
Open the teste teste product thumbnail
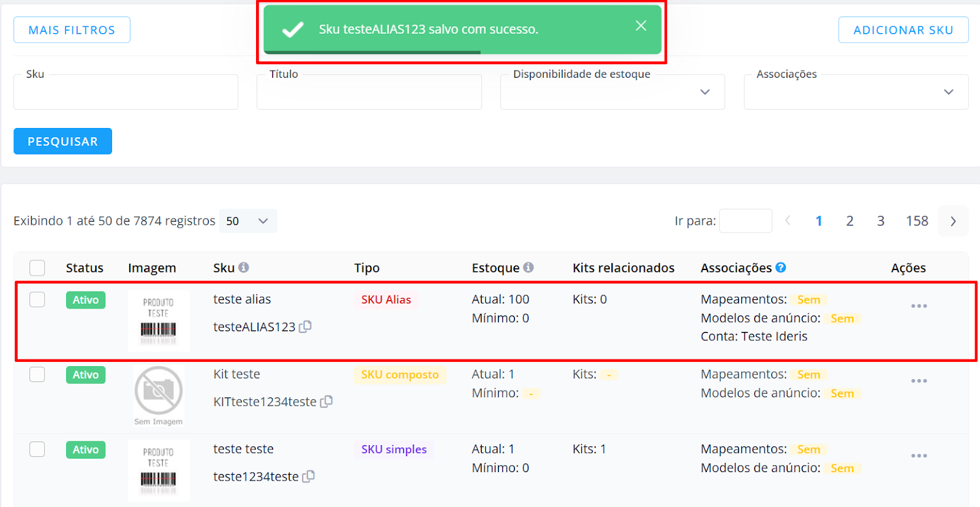click(x=159, y=470)
